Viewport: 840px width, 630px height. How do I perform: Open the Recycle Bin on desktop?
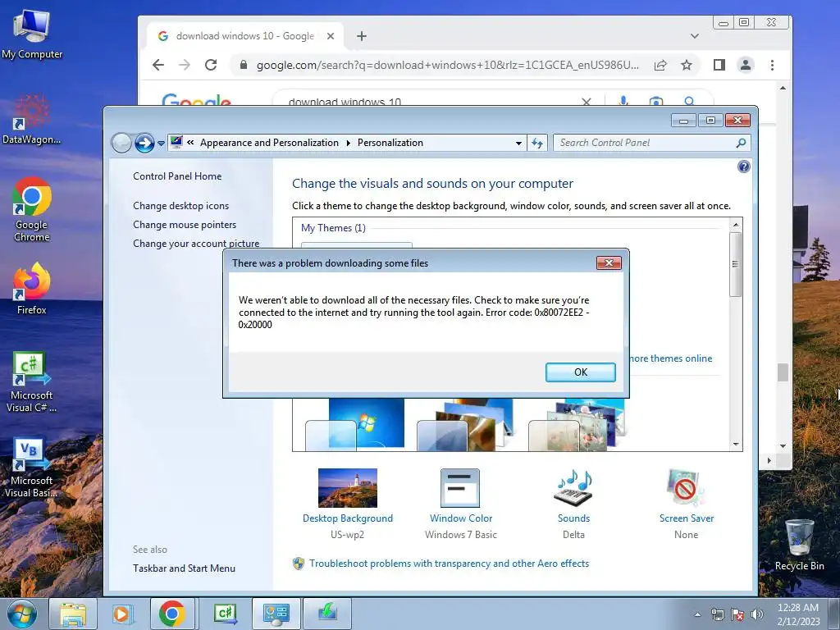click(x=799, y=545)
